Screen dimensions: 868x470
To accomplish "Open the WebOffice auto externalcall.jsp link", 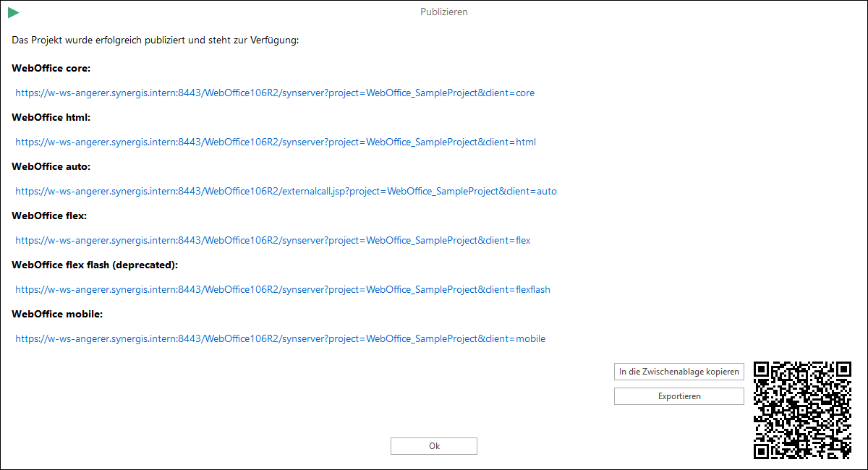I will (x=286, y=191).
